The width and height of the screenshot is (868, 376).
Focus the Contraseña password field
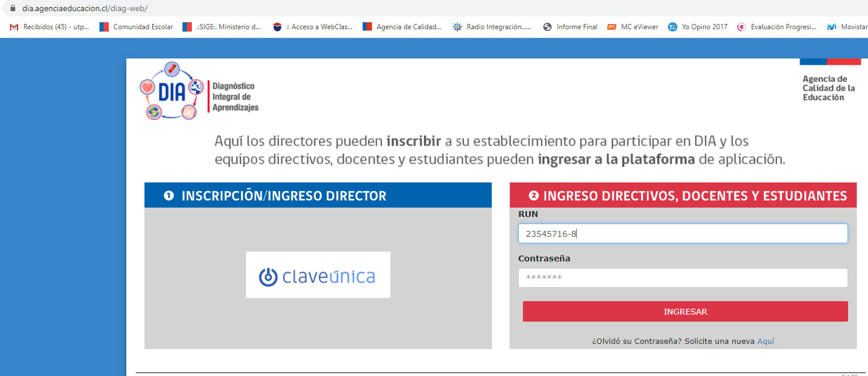click(x=683, y=278)
